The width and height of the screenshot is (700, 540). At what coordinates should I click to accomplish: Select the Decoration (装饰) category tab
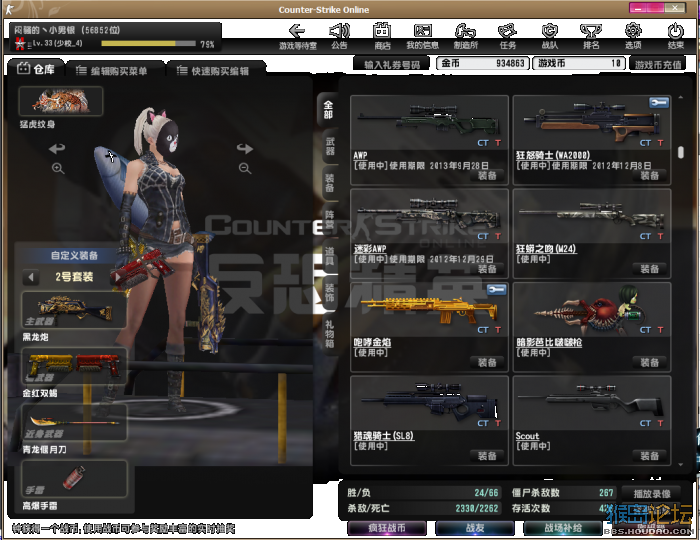pos(329,293)
